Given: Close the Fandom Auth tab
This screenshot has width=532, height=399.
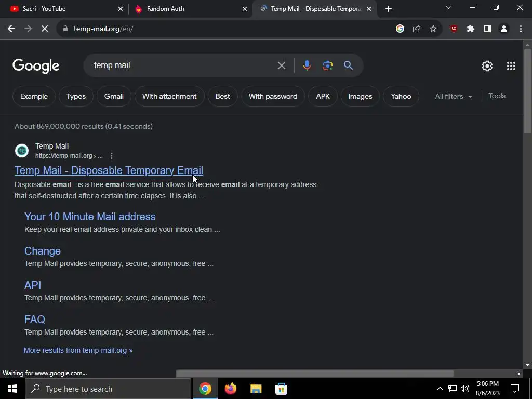Looking at the screenshot, I should [x=245, y=9].
